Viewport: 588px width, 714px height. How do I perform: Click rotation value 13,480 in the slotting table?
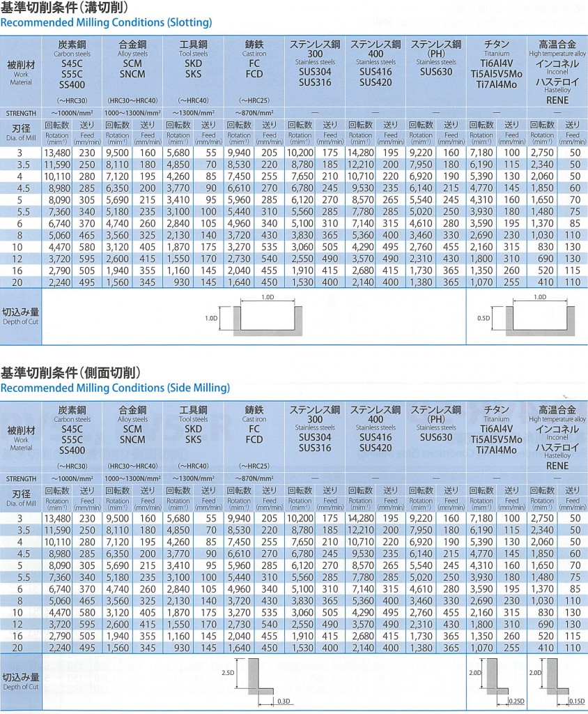57,153
